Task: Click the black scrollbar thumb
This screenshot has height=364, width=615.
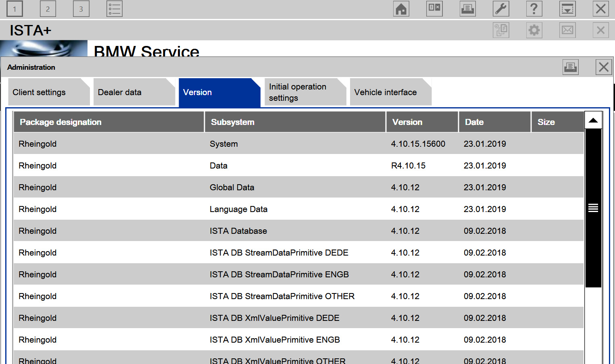Action: click(593, 208)
